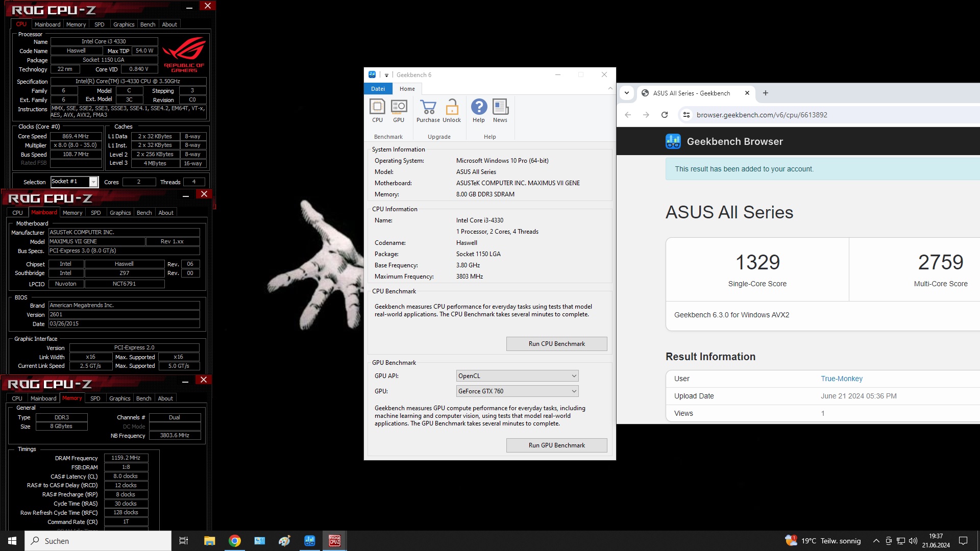Open the Windows Start menu

point(12,541)
